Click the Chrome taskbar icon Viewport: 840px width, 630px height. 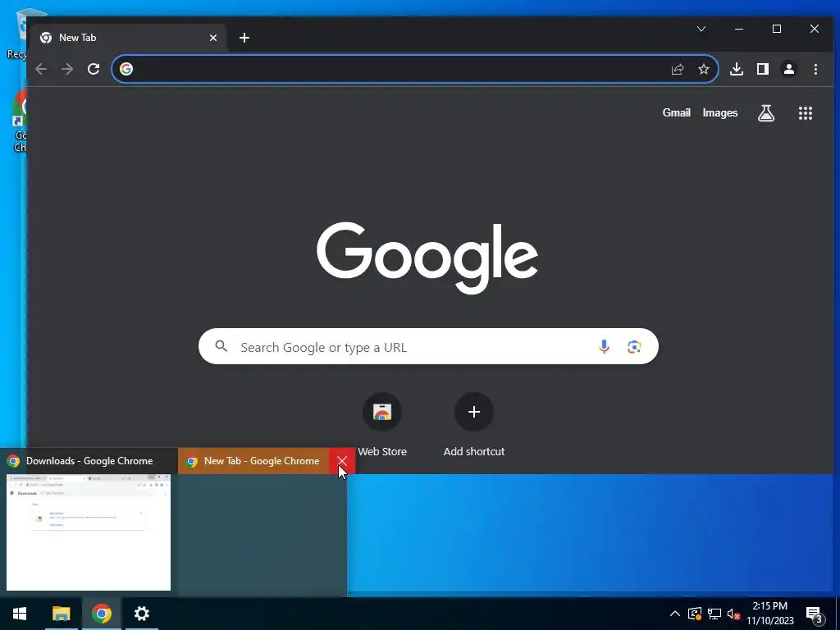101,614
